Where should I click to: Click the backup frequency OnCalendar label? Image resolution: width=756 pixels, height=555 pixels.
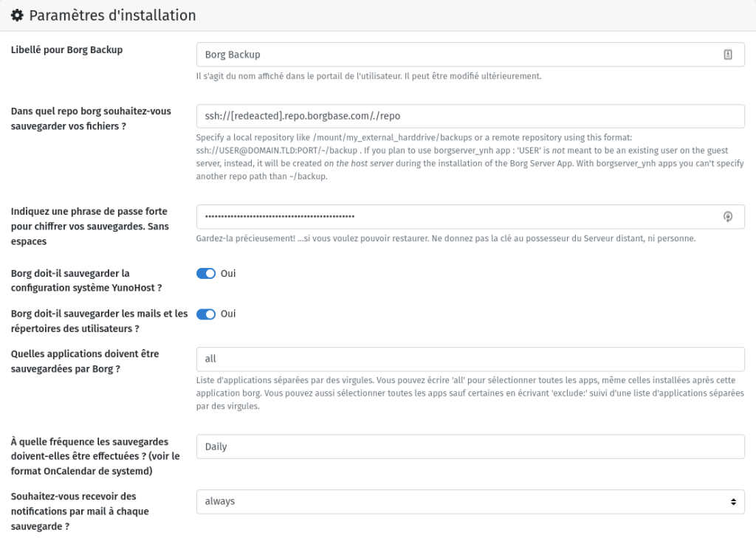pos(95,456)
